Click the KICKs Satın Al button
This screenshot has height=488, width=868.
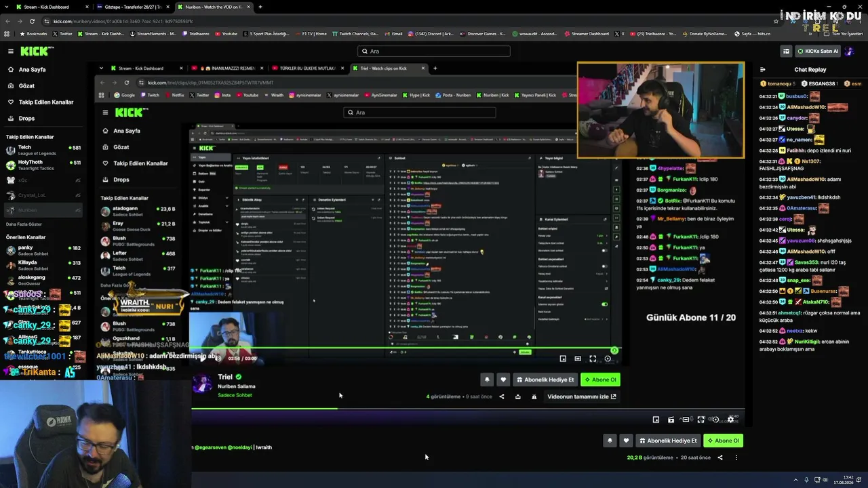(x=818, y=51)
